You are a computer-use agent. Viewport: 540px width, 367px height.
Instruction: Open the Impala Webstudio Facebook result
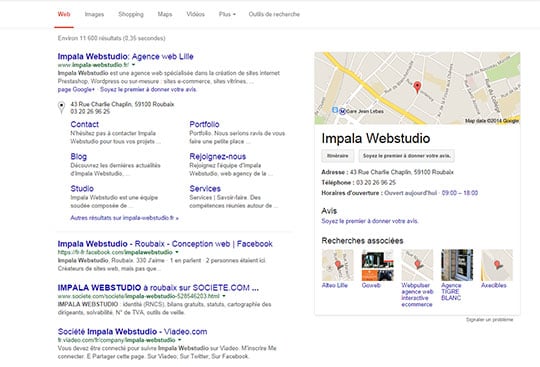165,244
